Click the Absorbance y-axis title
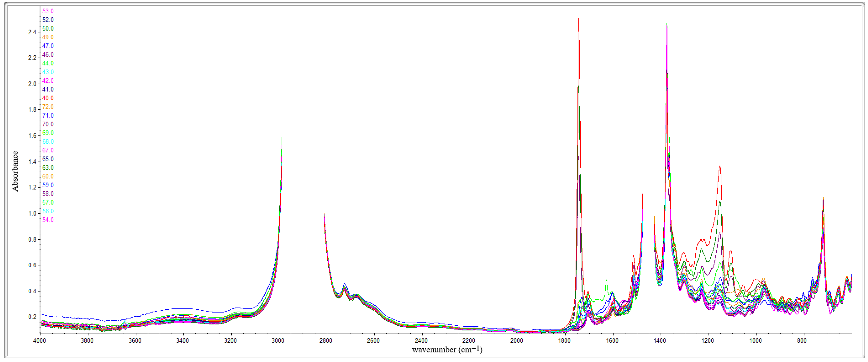The height and width of the screenshot is (362, 868). click(15, 171)
